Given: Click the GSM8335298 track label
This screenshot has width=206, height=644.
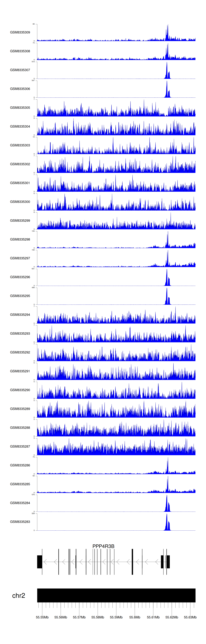Looking at the screenshot, I should point(20,239).
